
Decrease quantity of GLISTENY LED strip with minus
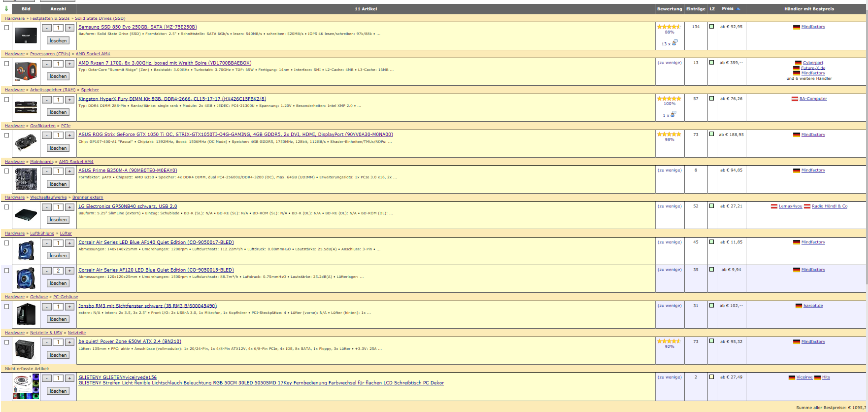pos(46,378)
